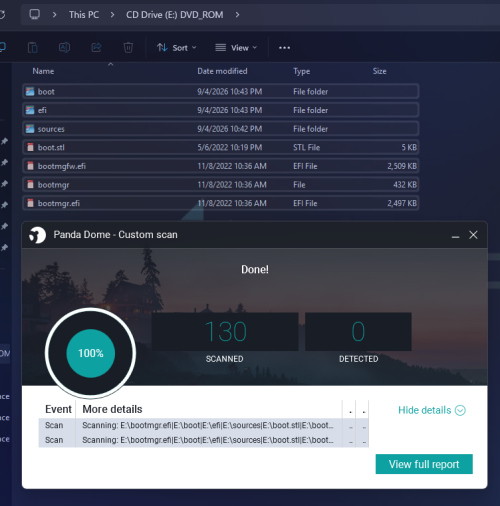
Task: Select the second Scan event row
Action: [203, 440]
